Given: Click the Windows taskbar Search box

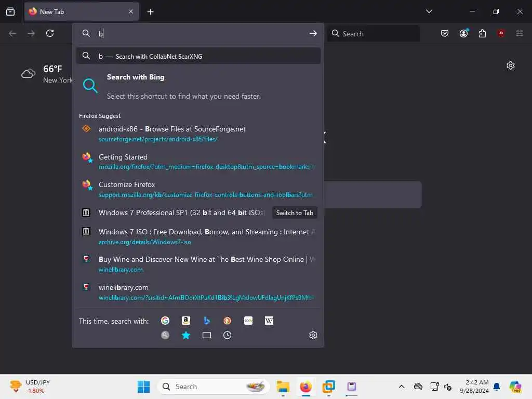Looking at the screenshot, I should coord(214,387).
